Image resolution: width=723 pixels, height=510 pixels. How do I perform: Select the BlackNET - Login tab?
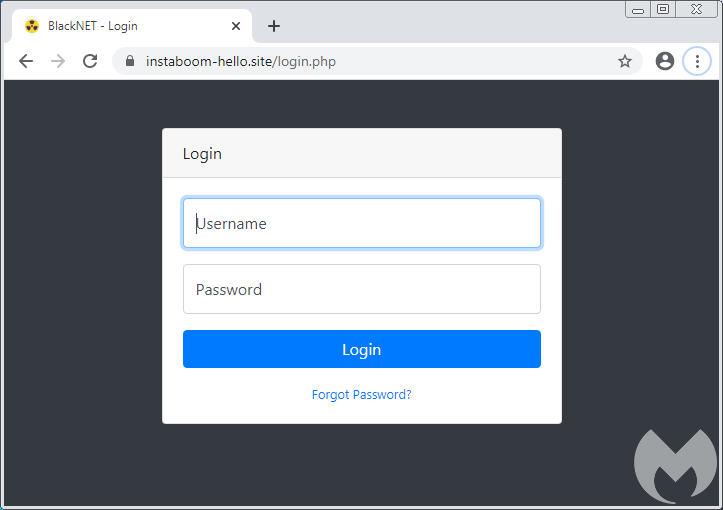tap(131, 26)
